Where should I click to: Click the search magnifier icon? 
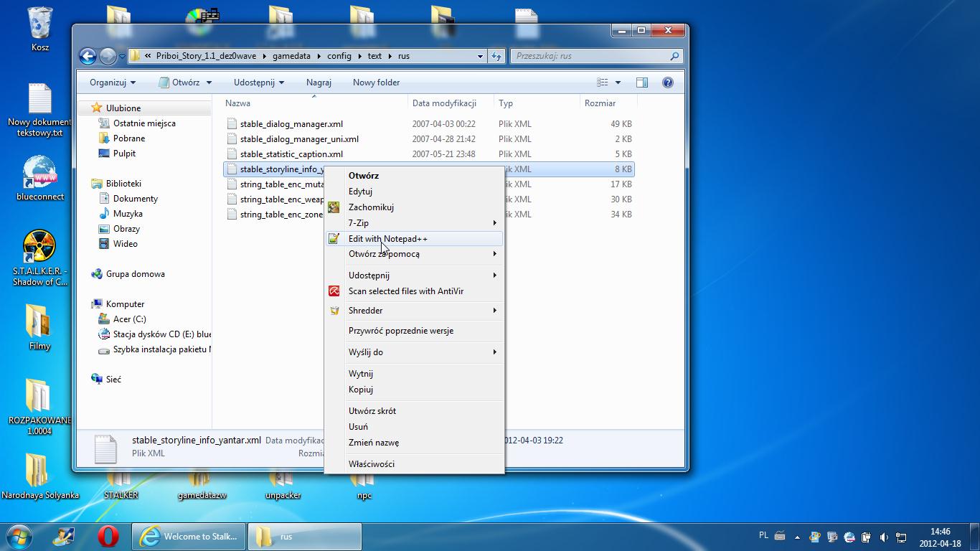tap(674, 56)
